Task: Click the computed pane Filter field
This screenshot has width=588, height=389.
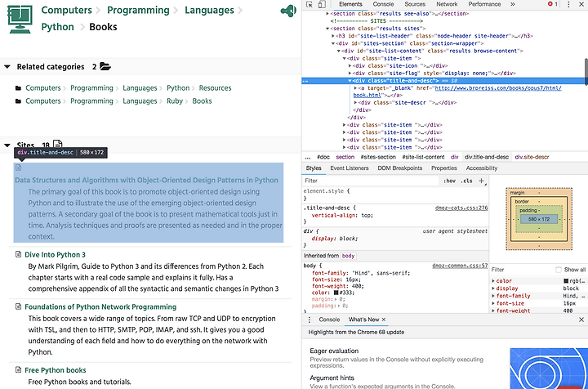Action: click(x=521, y=270)
